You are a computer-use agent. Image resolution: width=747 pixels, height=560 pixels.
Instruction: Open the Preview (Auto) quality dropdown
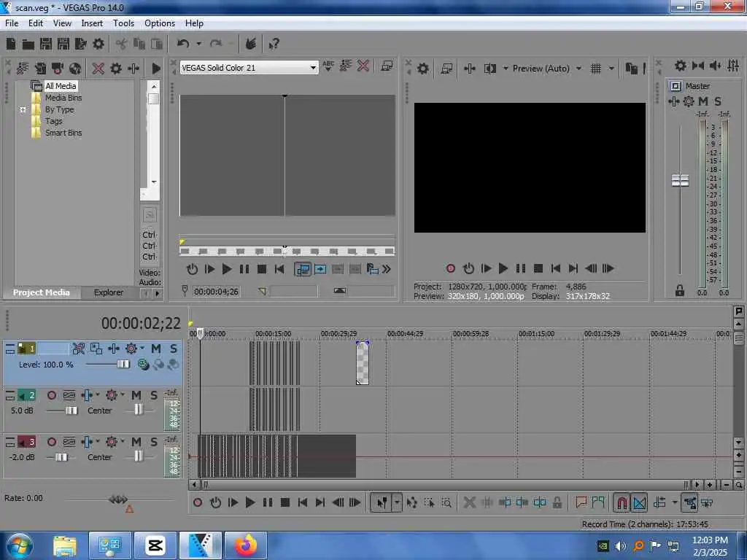point(578,69)
